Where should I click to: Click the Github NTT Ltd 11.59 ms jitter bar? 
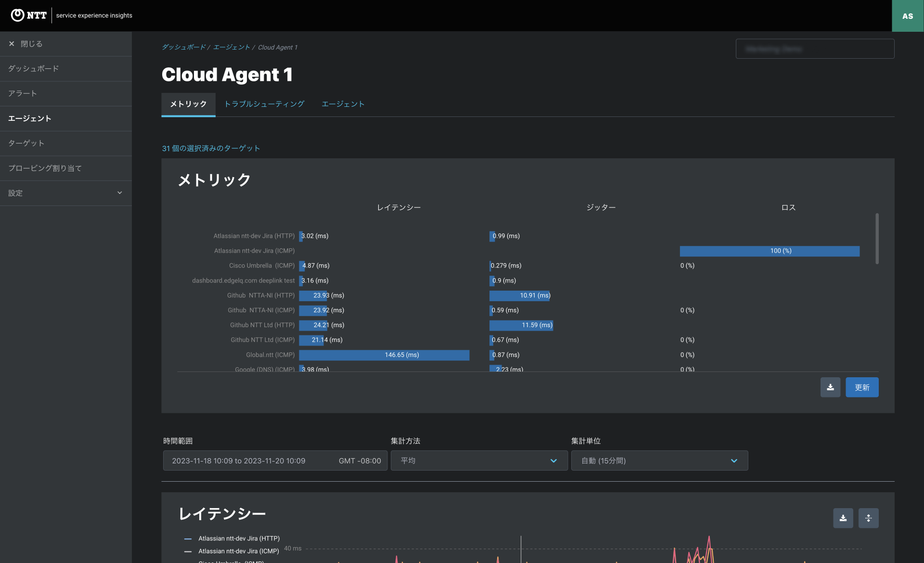(x=521, y=325)
